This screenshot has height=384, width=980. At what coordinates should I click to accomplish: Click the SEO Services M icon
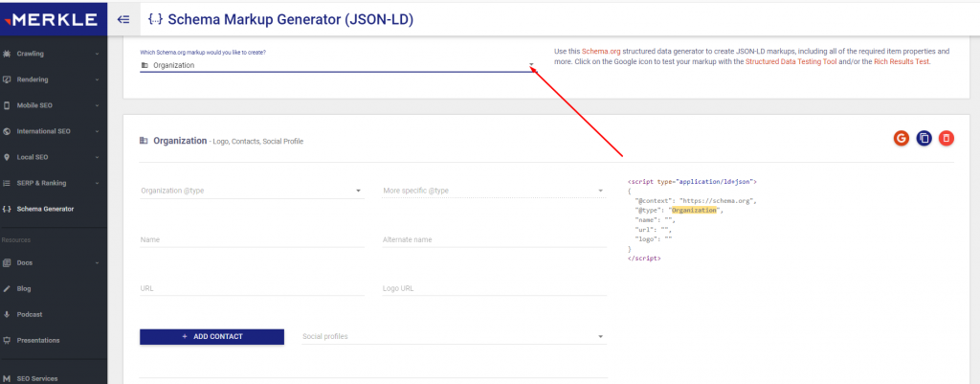pyautogui.click(x=7, y=378)
